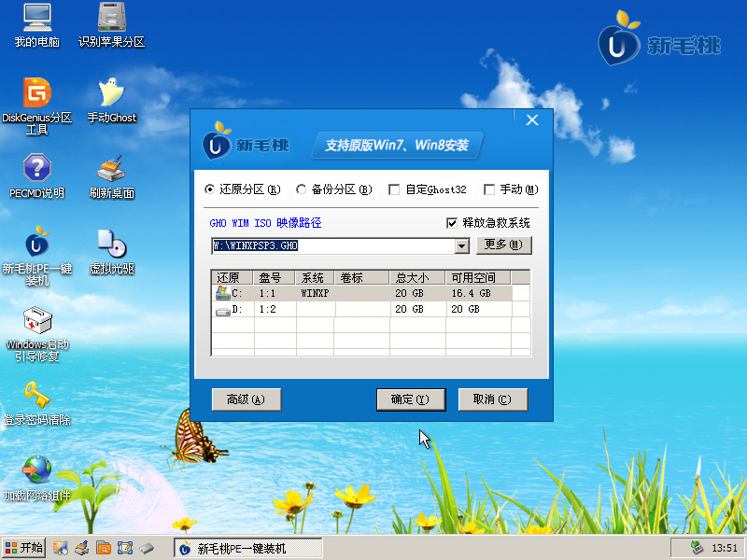Open Windows启动引导修复 icon
Image resolution: width=747 pixels, height=560 pixels.
tap(37, 321)
